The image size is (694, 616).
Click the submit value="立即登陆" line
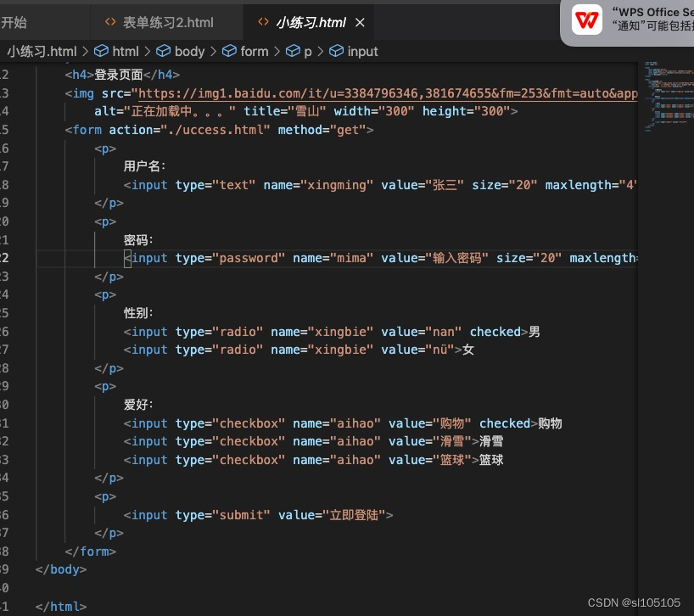point(258,515)
